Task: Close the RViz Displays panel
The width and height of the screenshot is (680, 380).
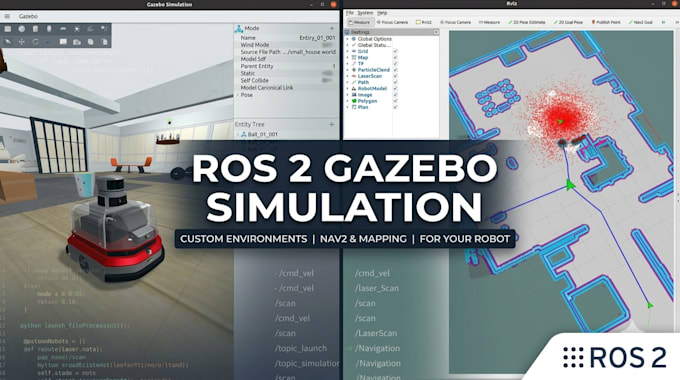Action: click(x=436, y=32)
